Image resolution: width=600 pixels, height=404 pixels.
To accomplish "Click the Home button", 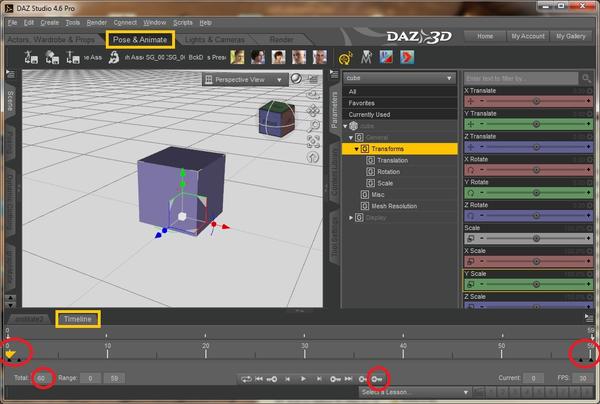I will (485, 36).
